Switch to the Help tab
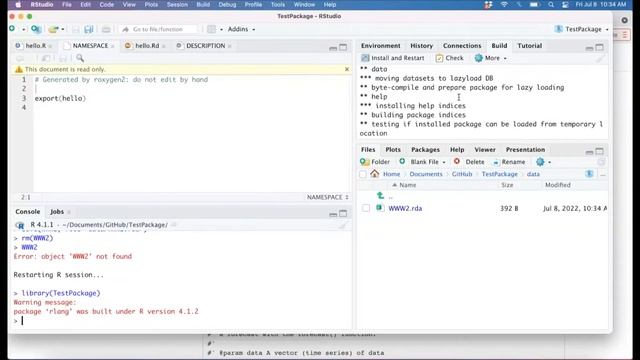The width and height of the screenshot is (640, 360). tap(457, 150)
